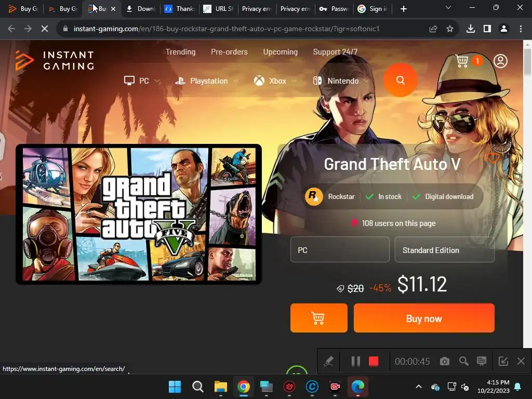The height and width of the screenshot is (399, 532).
Task: Open the Standard Edition selector
Action: click(445, 250)
